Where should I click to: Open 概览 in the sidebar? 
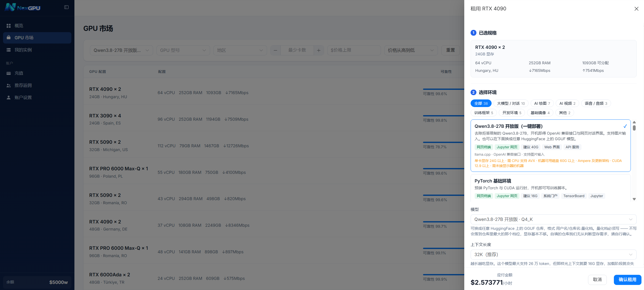pos(37,26)
